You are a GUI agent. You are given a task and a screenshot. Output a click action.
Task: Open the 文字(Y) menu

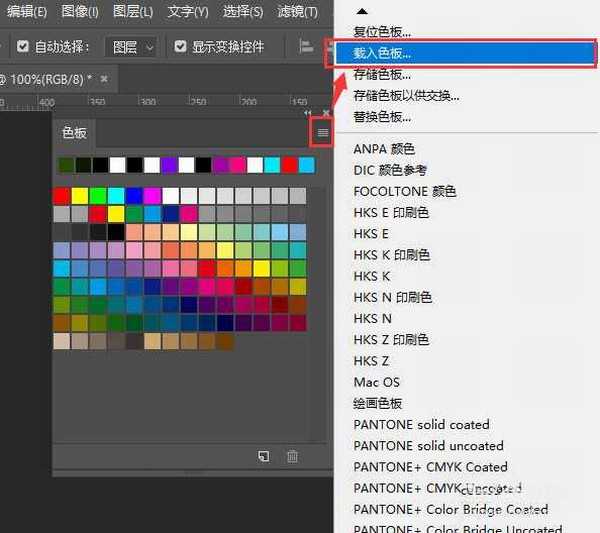tap(188, 12)
